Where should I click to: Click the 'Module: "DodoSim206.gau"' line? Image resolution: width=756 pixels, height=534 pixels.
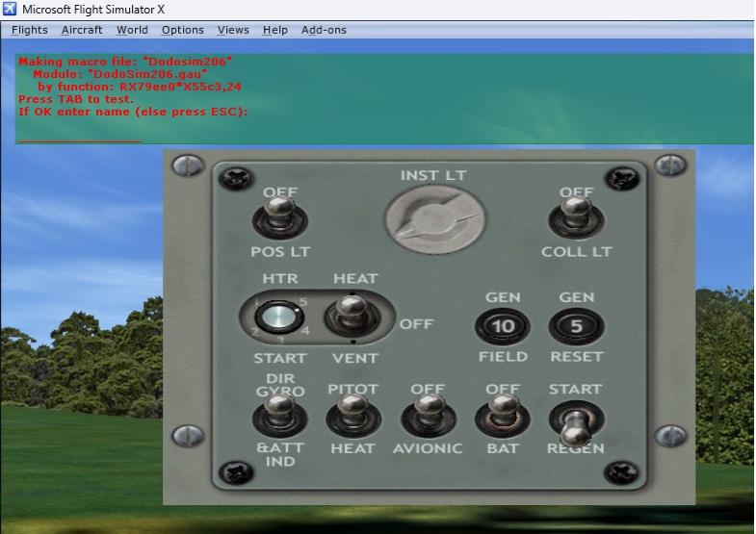click(x=120, y=74)
